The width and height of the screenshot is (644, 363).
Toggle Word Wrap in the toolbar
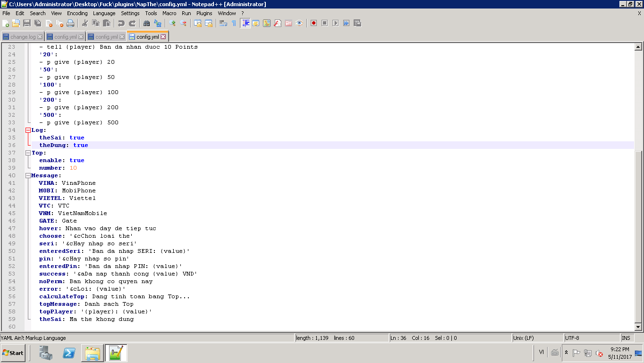[223, 23]
